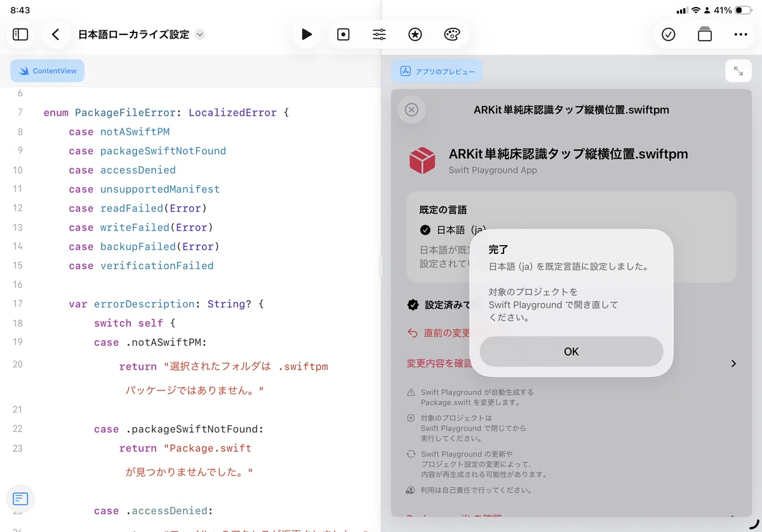Open the color palette icon

tap(451, 34)
